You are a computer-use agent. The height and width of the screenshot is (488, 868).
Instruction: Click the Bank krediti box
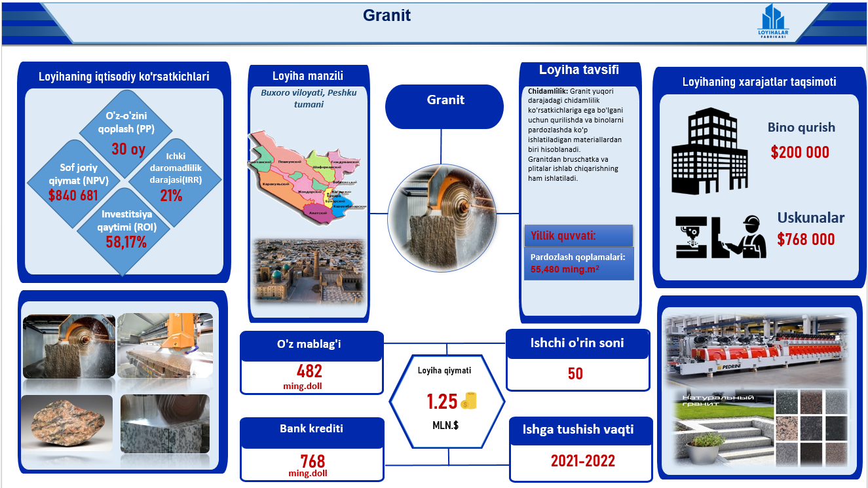[x=311, y=448]
